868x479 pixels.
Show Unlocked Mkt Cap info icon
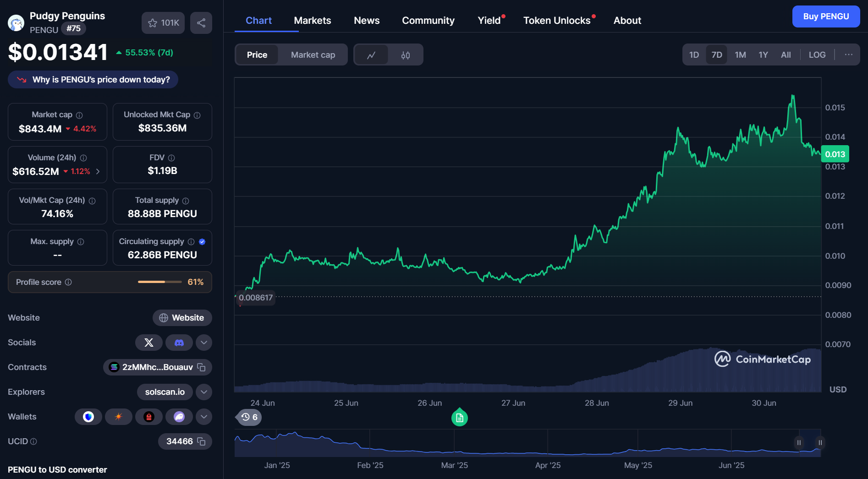tap(197, 115)
